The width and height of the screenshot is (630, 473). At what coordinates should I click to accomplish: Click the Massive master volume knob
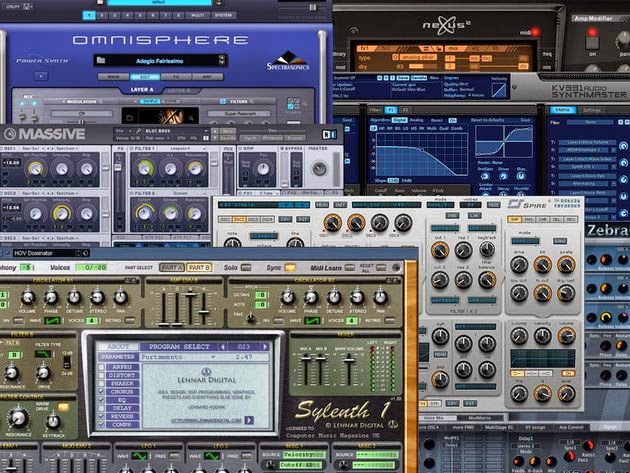pyautogui.click(x=319, y=168)
